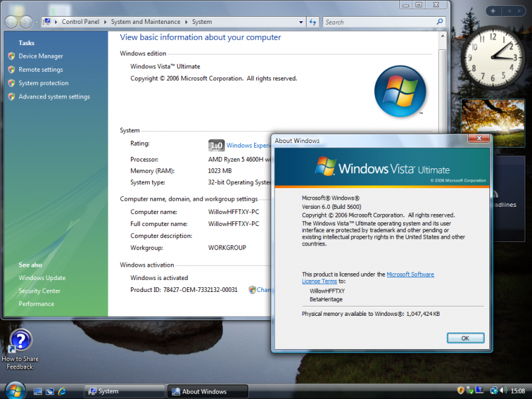Click Show Desktop in Quick Launch

pyautogui.click(x=38, y=391)
